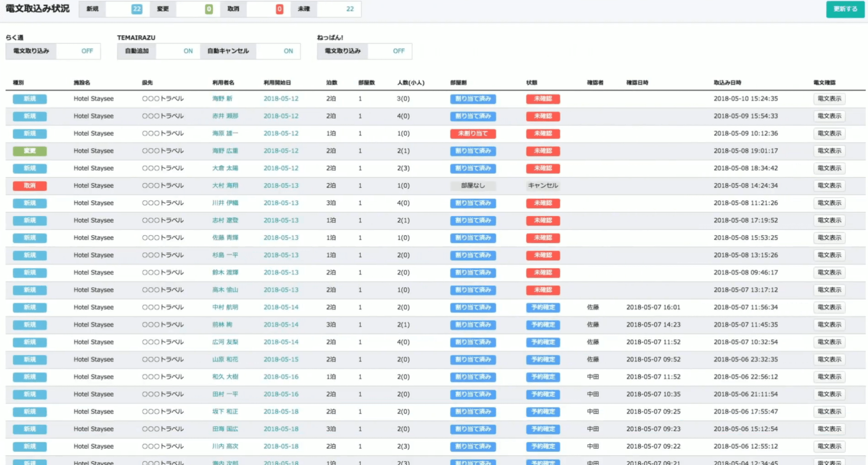Open guest link 海野 広重

(225, 151)
